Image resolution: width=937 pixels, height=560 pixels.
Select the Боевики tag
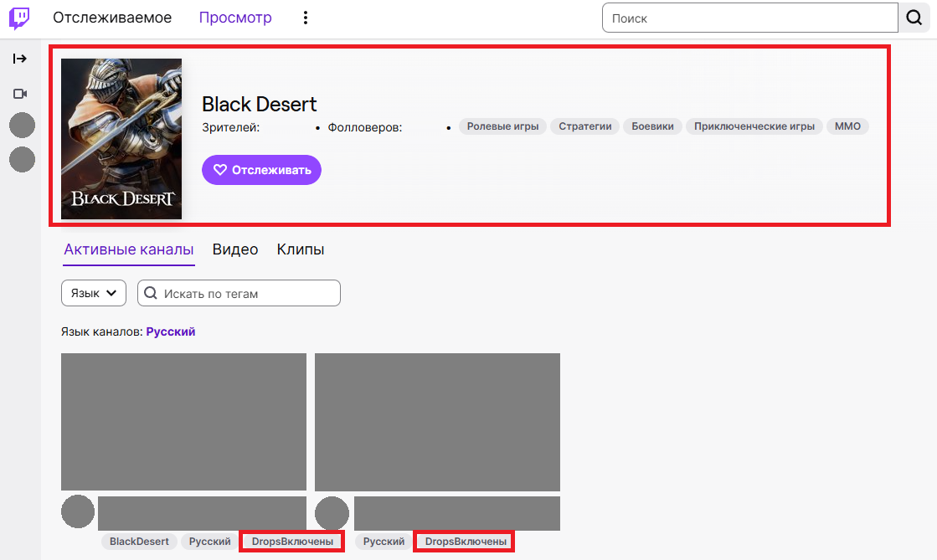pos(652,126)
